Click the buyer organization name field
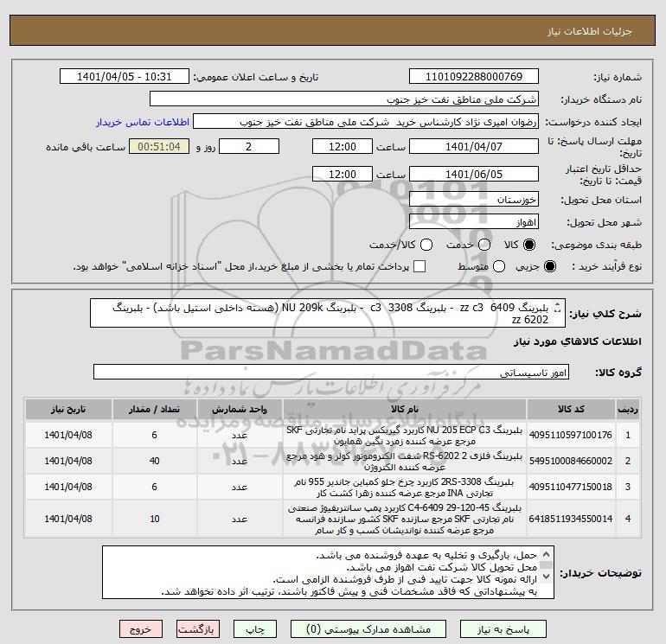The image size is (666, 644). [x=344, y=99]
